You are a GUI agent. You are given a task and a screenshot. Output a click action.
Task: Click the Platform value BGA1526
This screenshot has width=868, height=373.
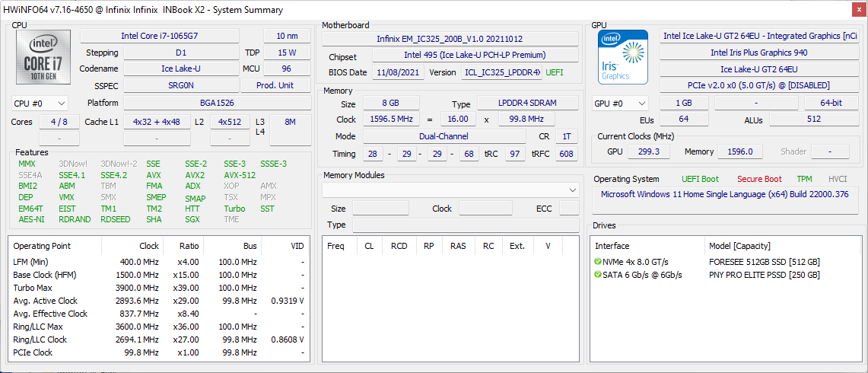(x=217, y=103)
